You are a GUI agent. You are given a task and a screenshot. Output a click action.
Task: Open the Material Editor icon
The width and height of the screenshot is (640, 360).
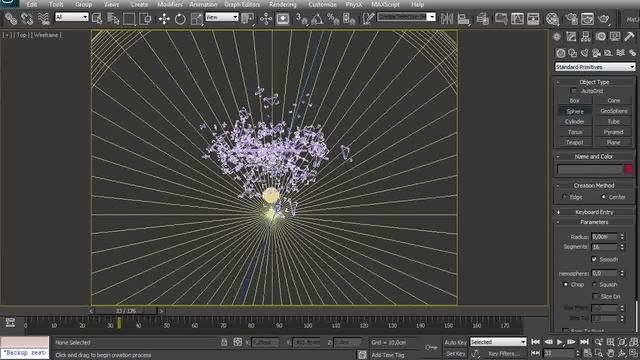point(552,19)
